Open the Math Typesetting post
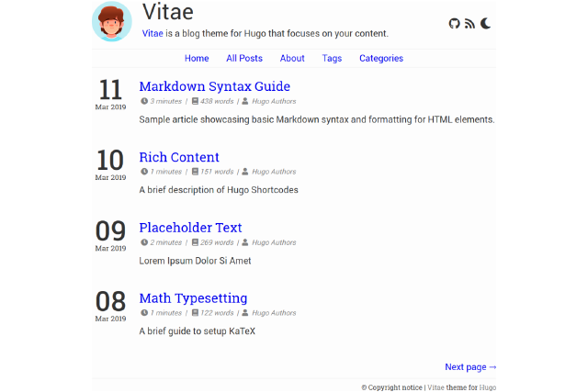This screenshot has width=588, height=392. [193, 297]
